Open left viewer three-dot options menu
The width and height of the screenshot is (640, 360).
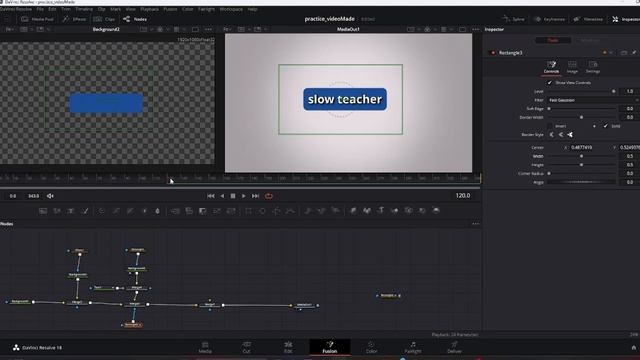tap(209, 29)
